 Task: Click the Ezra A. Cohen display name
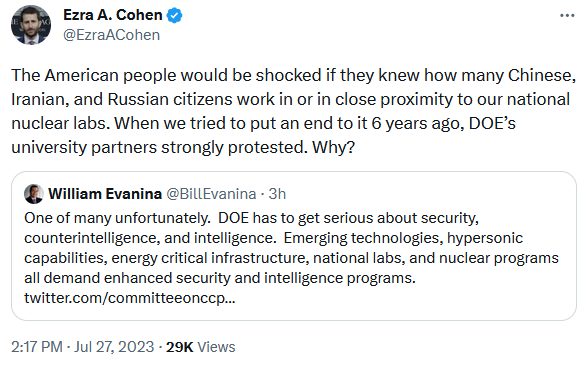click(112, 15)
